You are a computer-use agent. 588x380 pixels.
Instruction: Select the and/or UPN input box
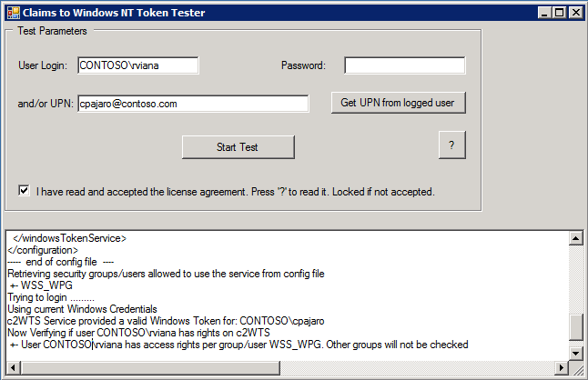(x=193, y=104)
